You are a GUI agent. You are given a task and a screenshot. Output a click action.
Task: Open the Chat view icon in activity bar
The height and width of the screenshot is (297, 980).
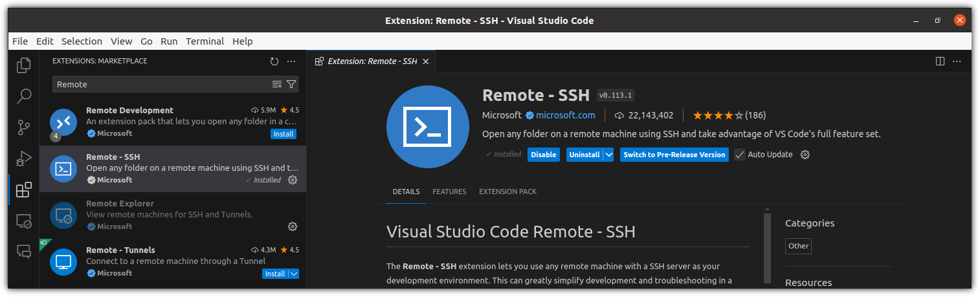pyautogui.click(x=24, y=251)
